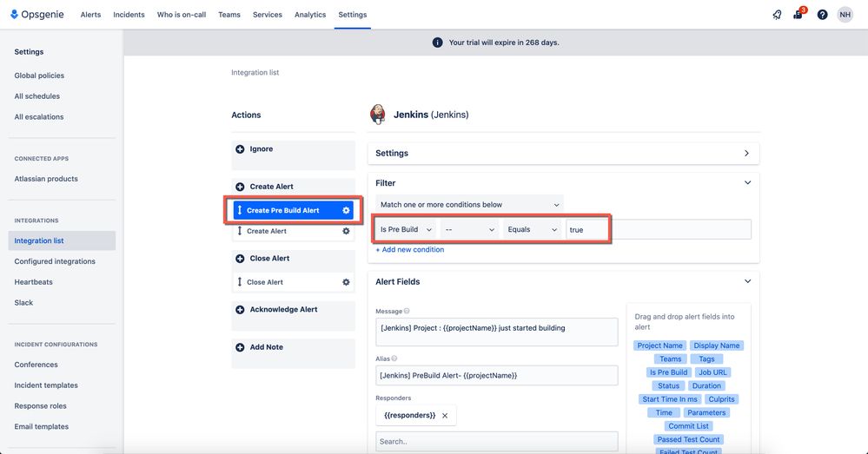
Task: Open the Services menu
Action: pos(268,15)
